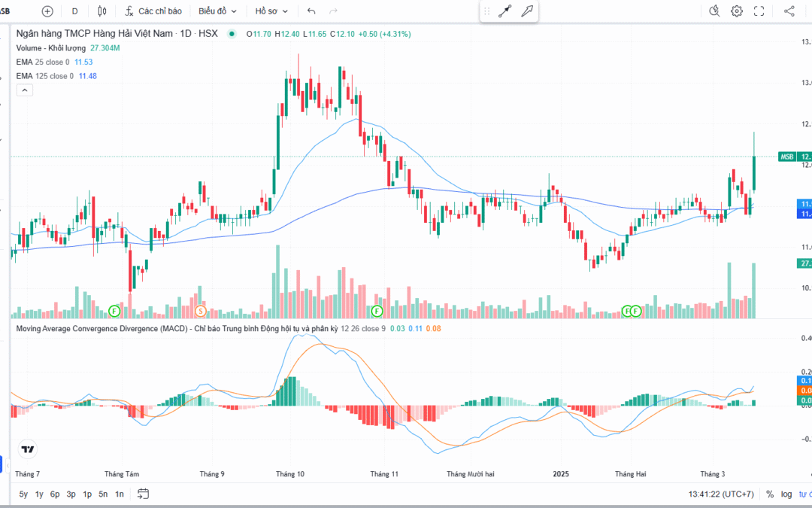This screenshot has height=508, width=812.
Task: Click the undo arrow in the toolbar
Action: (x=311, y=11)
